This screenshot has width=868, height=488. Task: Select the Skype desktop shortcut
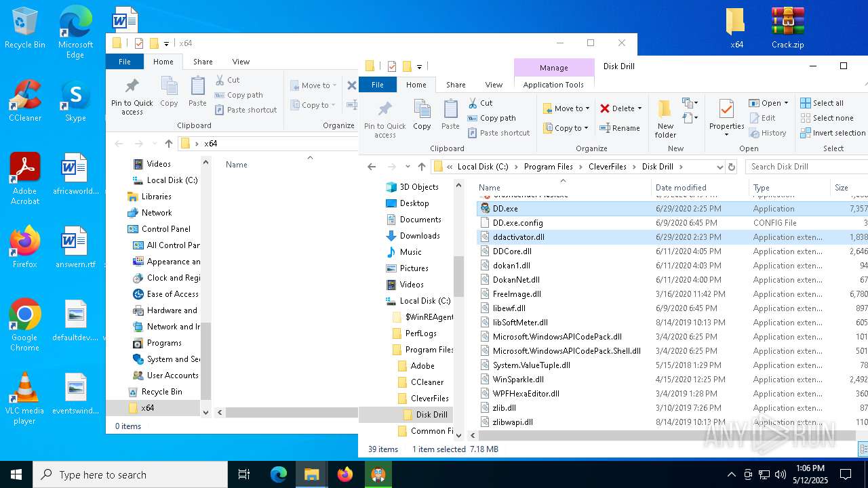[x=75, y=101]
